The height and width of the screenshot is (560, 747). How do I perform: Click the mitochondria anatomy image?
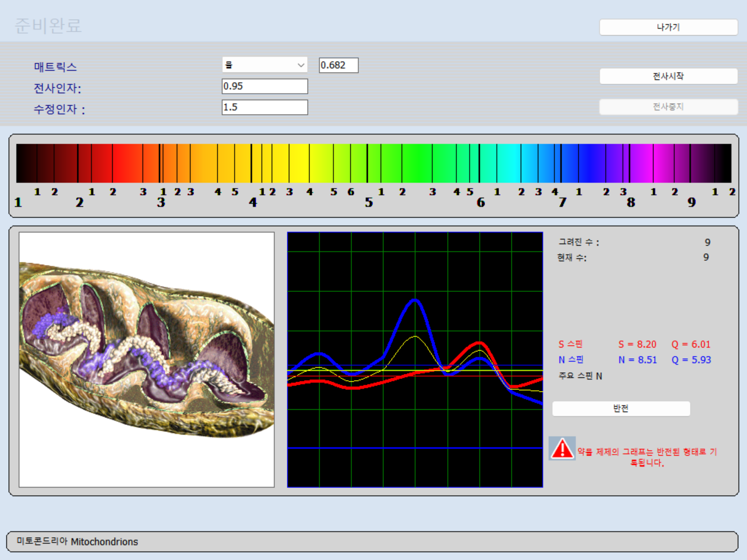coord(147,359)
